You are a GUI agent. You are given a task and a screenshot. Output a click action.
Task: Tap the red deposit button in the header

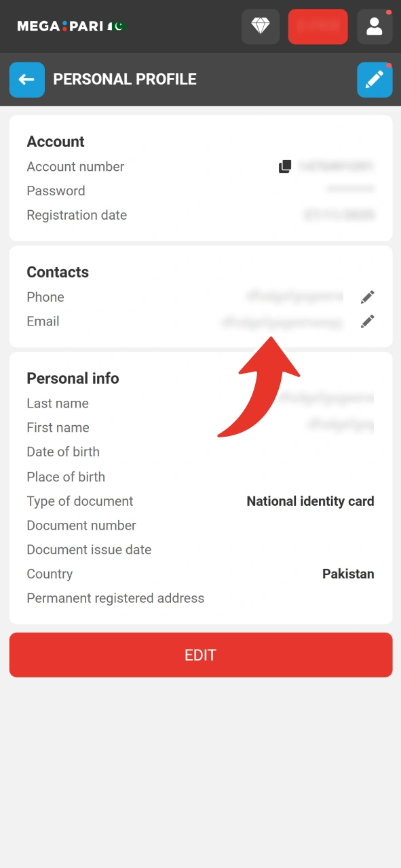click(x=318, y=26)
